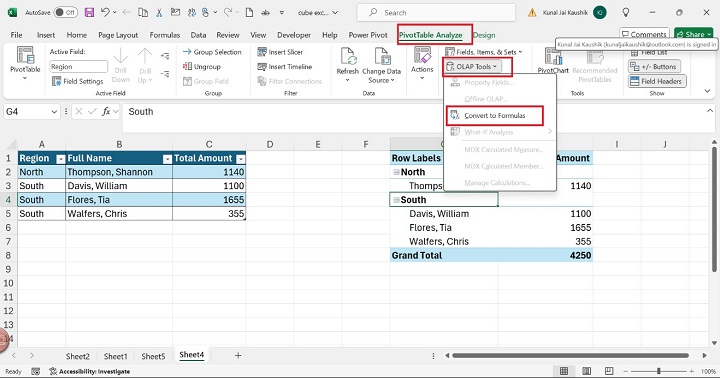Screen dimensions: 720x378
Task: Collapse the North group in the pivot table
Action: point(396,172)
